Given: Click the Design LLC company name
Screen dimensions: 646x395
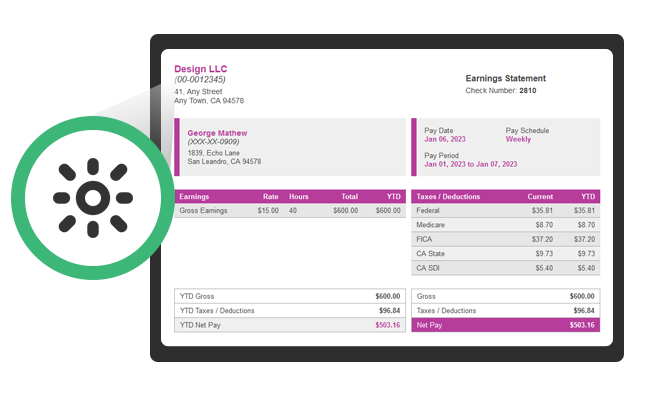Looking at the screenshot, I should tap(201, 69).
